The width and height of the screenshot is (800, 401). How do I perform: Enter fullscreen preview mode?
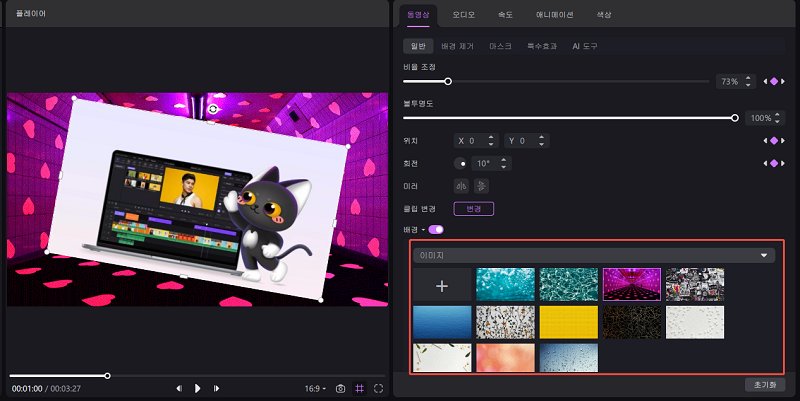378,389
